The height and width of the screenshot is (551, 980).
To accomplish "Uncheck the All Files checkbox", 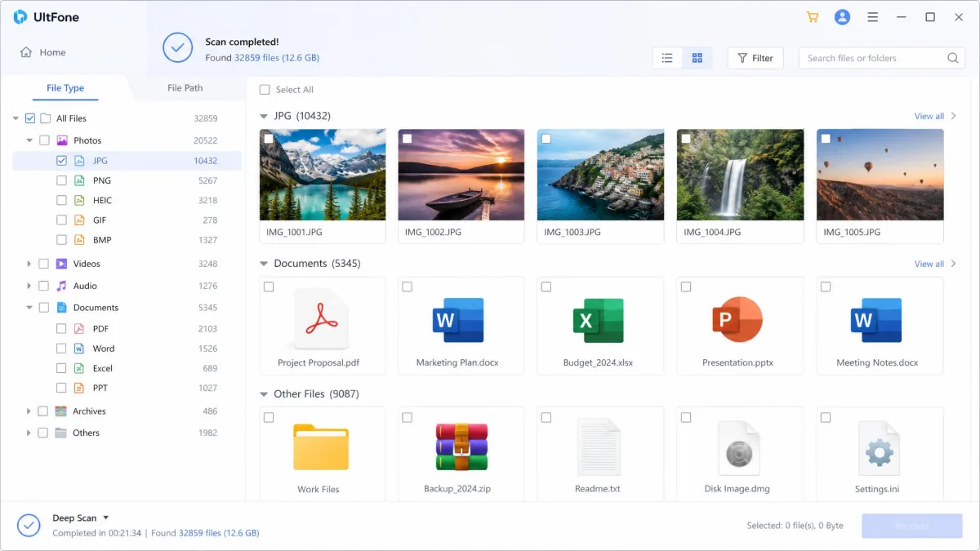I will coord(30,118).
